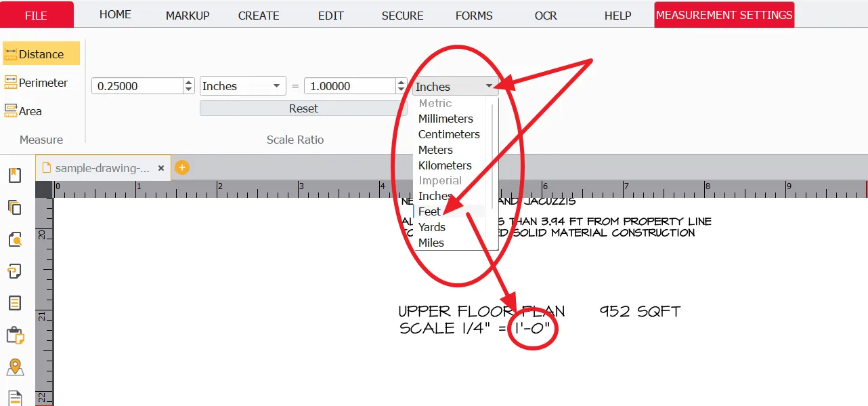Open the FORMS ribbon tab
Screen dimensions: 868x406
click(474, 16)
